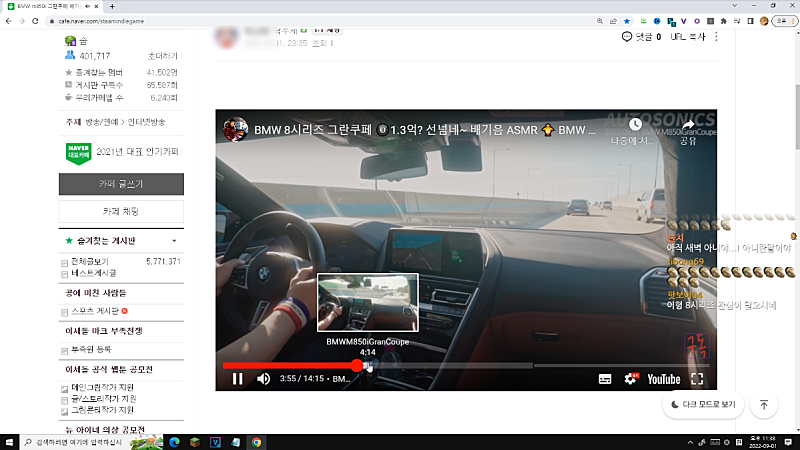Click the zoom magnifier icon in address bar
The image size is (800, 450).
600,21
